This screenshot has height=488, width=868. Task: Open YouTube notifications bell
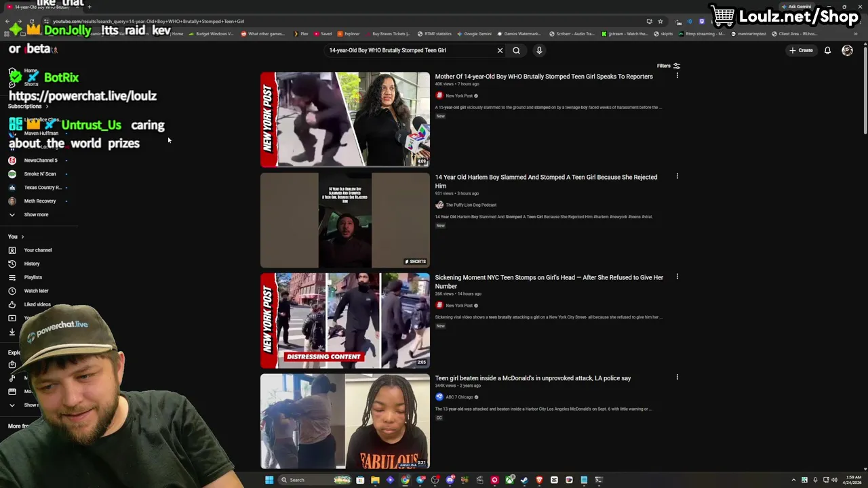point(827,50)
